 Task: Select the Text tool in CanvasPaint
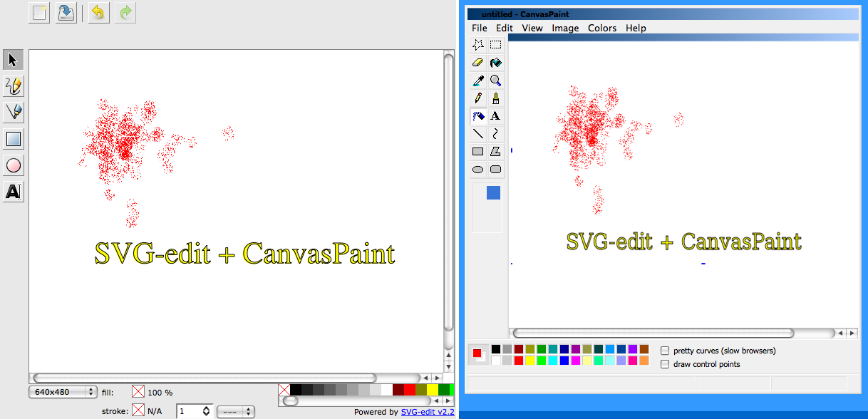[495, 115]
